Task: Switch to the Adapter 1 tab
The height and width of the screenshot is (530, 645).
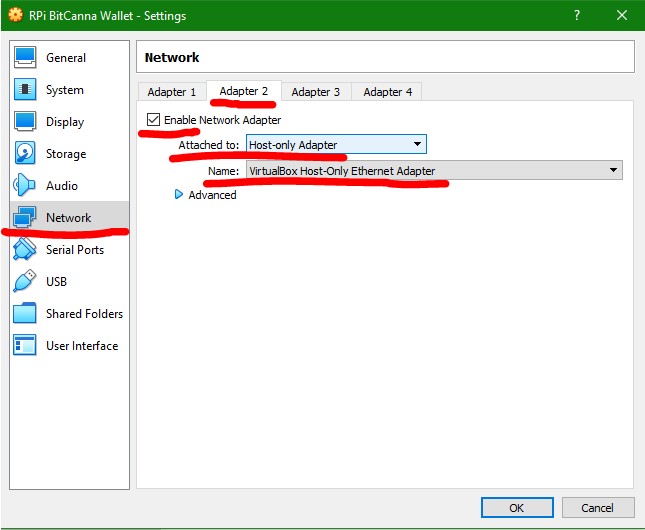Action: [172, 92]
